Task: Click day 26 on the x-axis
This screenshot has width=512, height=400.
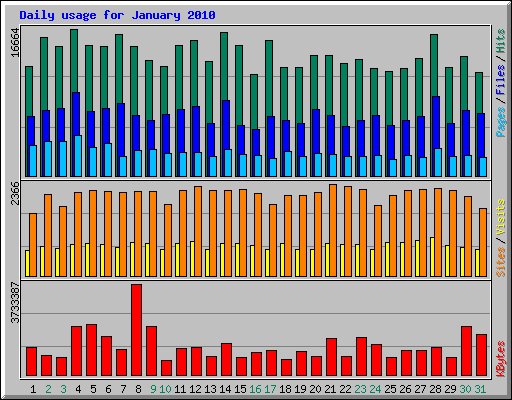Action: tap(405, 389)
